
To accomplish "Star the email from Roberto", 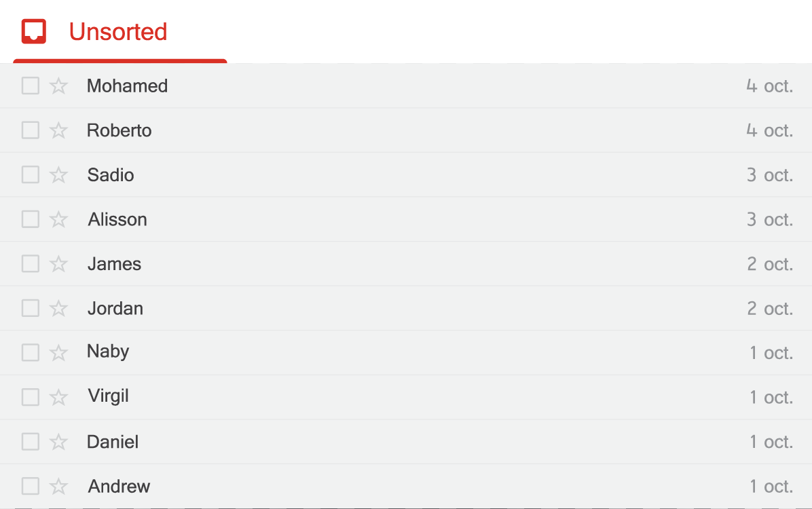I will [58, 130].
